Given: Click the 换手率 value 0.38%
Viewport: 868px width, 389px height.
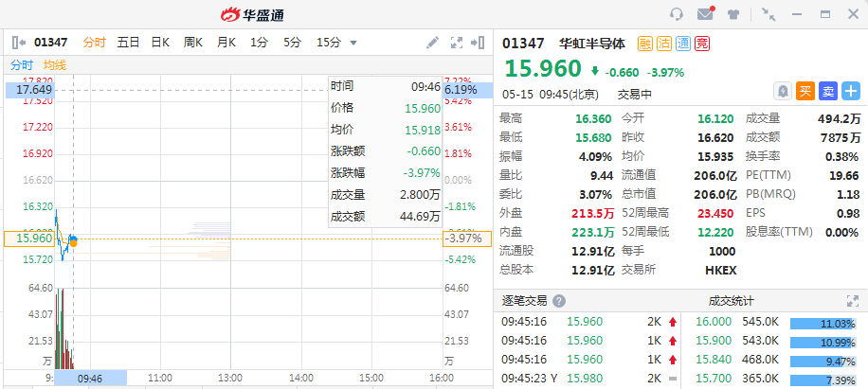Looking at the screenshot, I should [x=841, y=157].
